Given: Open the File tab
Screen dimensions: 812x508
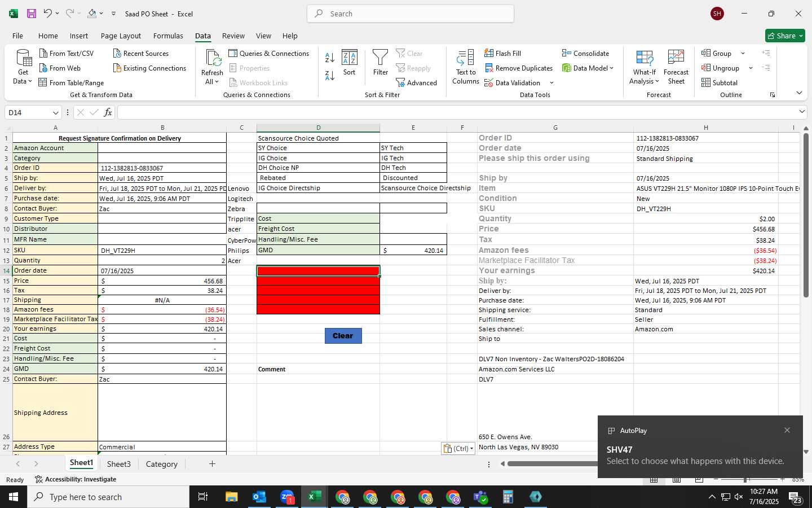Looking at the screenshot, I should pyautogui.click(x=17, y=36).
